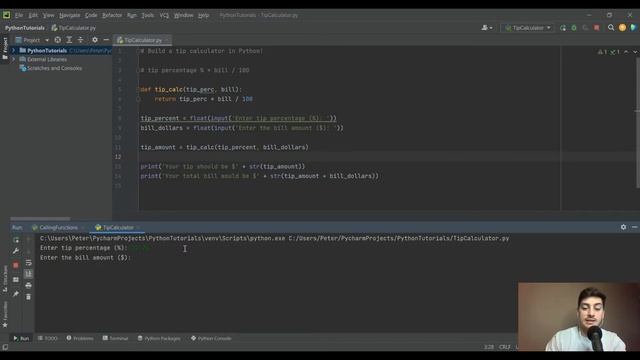
Task: Click Rerun icon in Run panel
Action: coord(16,240)
